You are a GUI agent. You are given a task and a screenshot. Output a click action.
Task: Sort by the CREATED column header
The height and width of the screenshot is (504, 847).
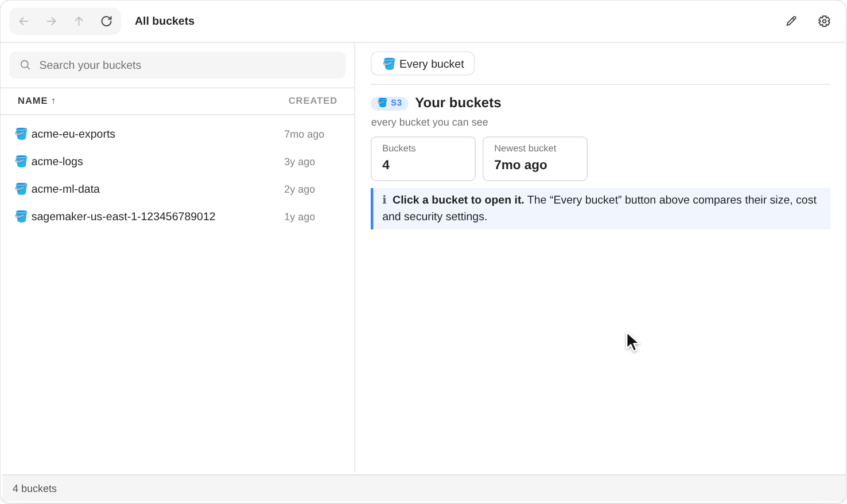coord(313,100)
